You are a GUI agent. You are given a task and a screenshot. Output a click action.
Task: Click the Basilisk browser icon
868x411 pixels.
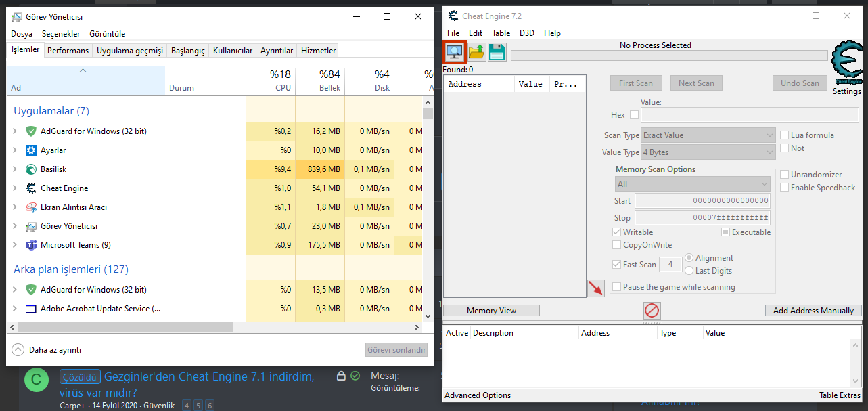click(30, 169)
